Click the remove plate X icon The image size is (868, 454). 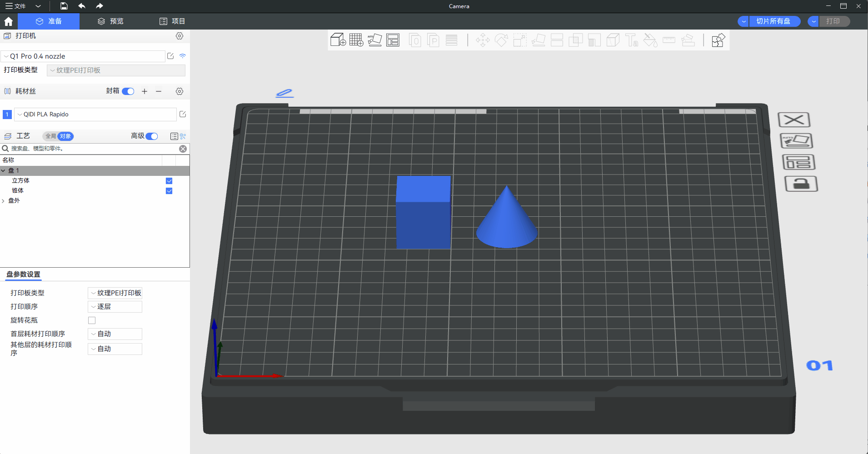[794, 120]
